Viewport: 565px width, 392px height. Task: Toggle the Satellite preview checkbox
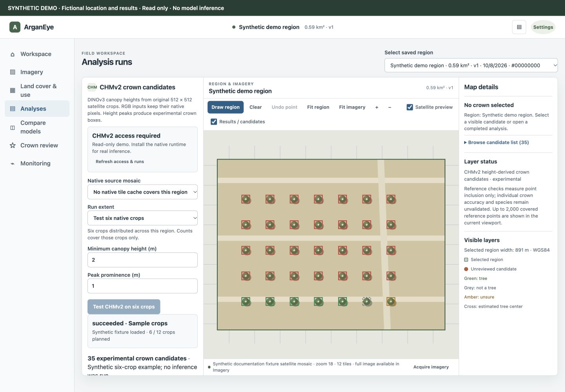coord(410,107)
